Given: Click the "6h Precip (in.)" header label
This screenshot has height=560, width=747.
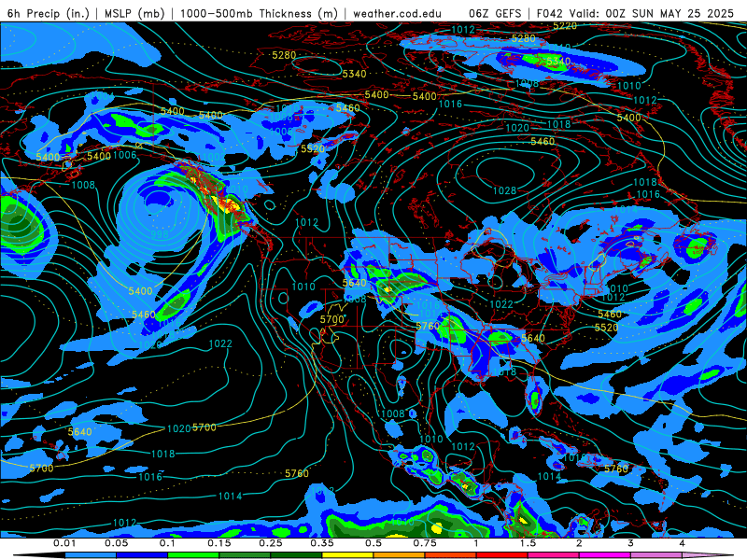Looking at the screenshot, I should tap(49, 13).
